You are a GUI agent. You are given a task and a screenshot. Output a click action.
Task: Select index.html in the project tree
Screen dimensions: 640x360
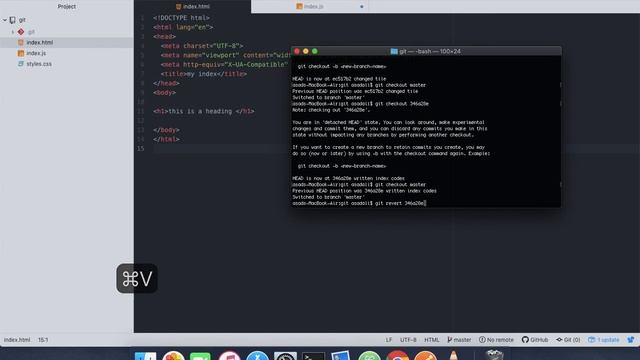(x=40, y=42)
